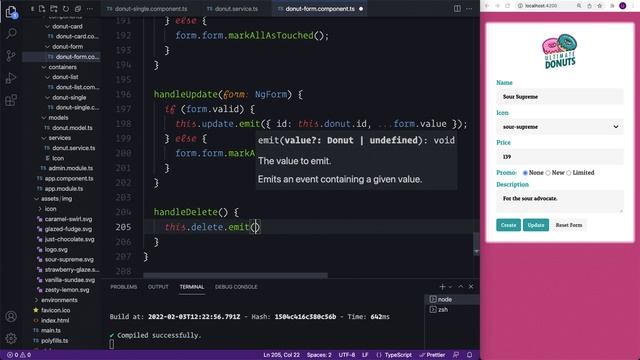Open the Manage gear in activity bar
The image size is (640, 360).
coord(11,338)
